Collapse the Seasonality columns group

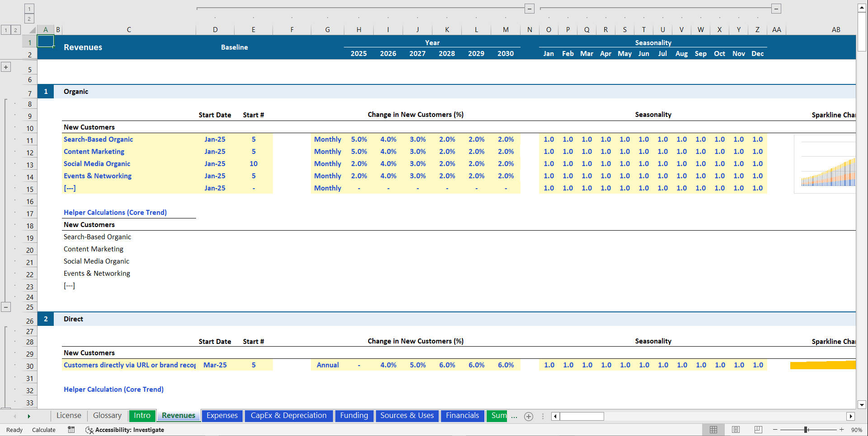tap(776, 8)
